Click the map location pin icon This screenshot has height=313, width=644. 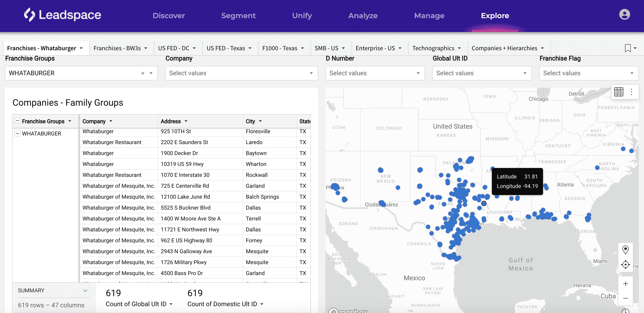625,250
